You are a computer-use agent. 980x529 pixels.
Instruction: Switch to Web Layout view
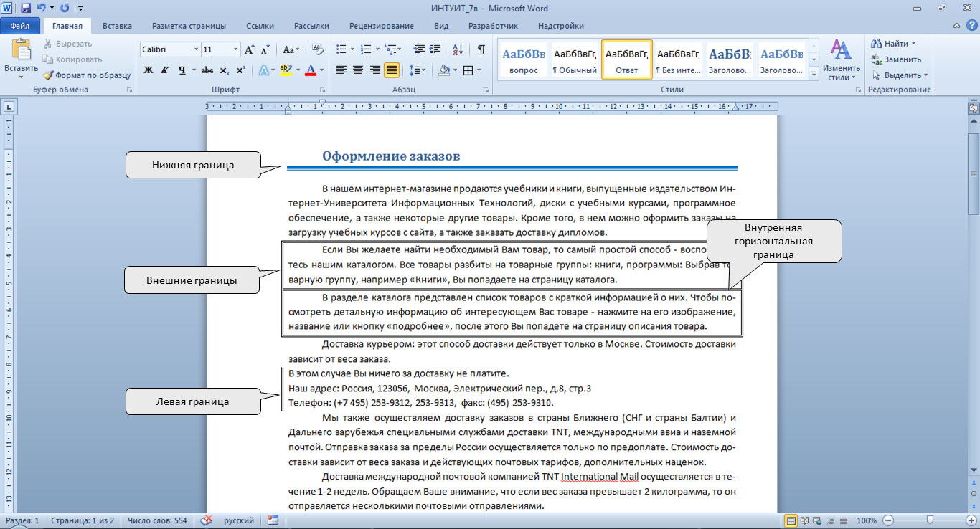point(817,520)
